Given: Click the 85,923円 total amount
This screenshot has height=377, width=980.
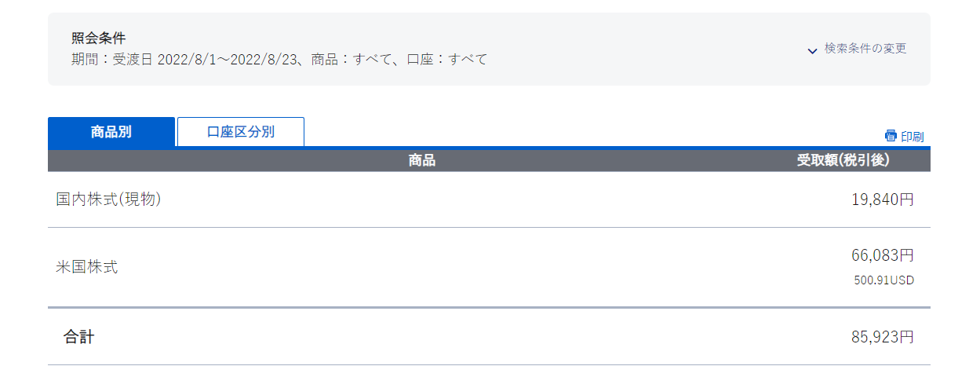Looking at the screenshot, I should (882, 337).
